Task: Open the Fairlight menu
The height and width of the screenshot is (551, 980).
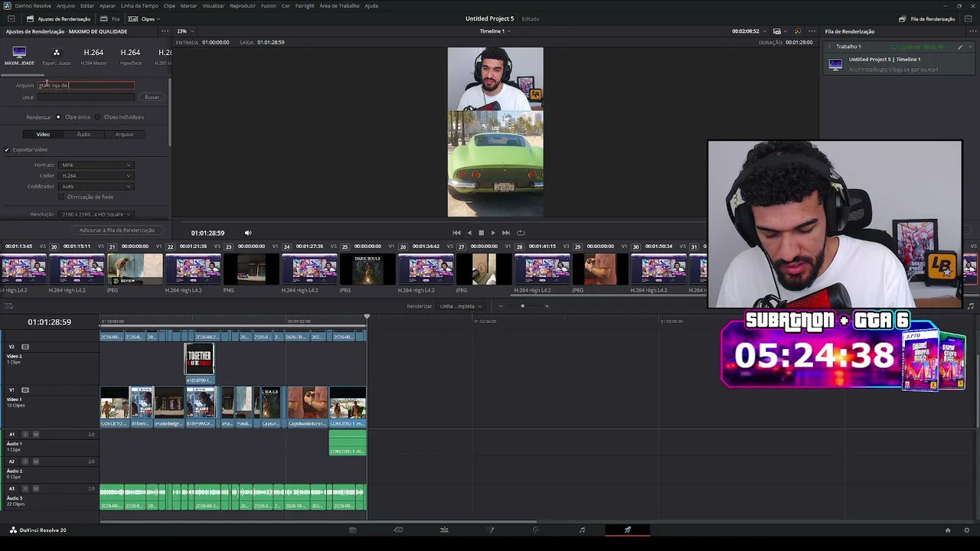Action: coord(304,5)
